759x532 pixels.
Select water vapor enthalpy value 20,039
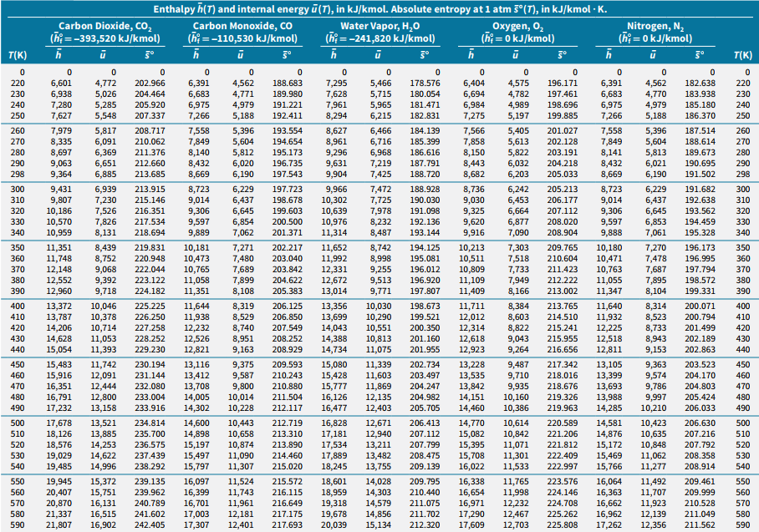click(334, 525)
